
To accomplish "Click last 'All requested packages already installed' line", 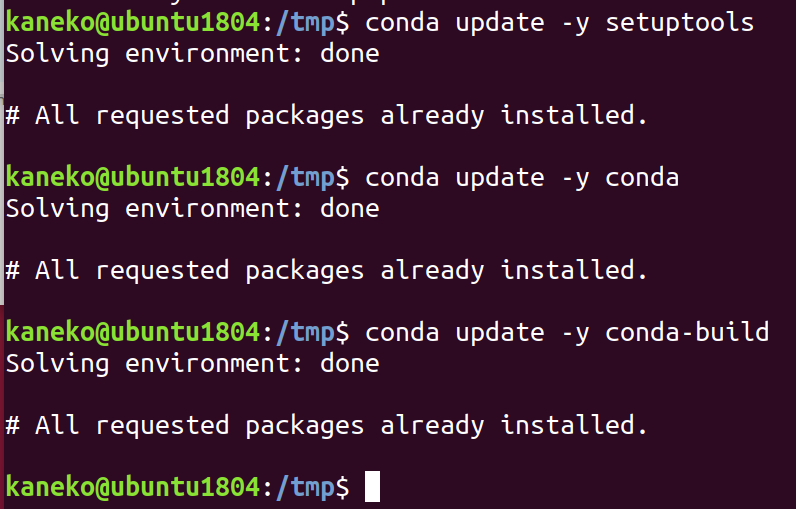I will coord(326,425).
